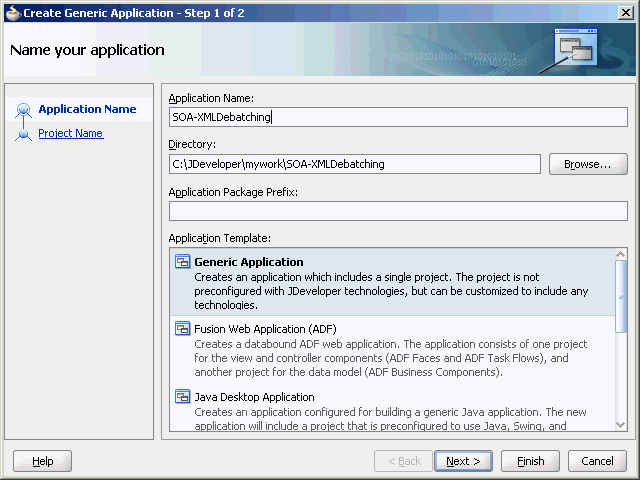Click the 'Application Template:' label

pyautogui.click(x=220, y=238)
